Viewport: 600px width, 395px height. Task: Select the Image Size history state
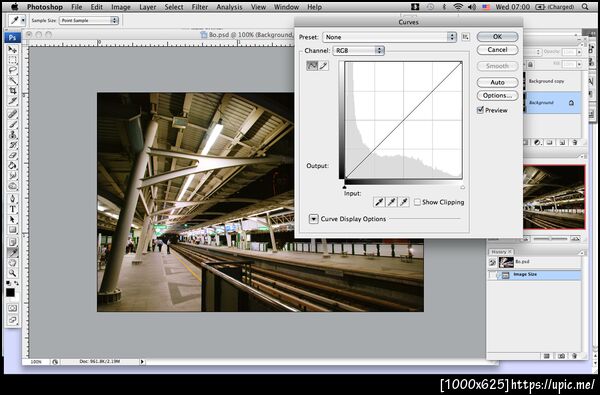click(x=535, y=275)
